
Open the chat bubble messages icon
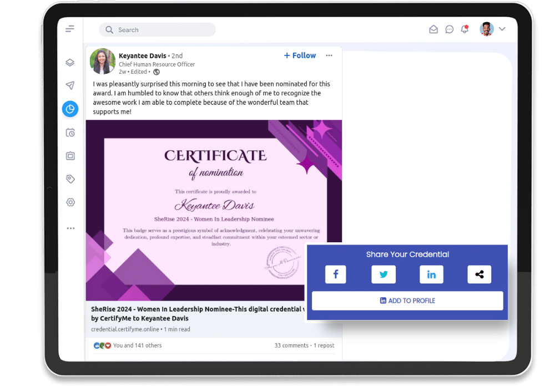pos(449,29)
